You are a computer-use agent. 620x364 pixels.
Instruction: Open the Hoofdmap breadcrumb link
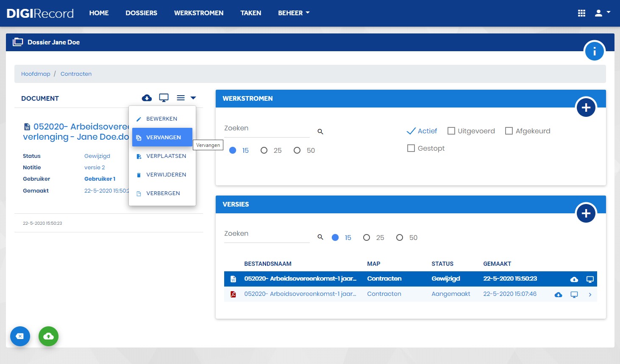[x=36, y=74]
